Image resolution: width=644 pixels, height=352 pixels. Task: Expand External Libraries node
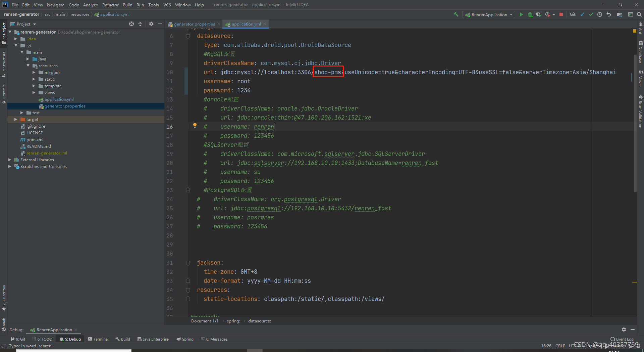click(10, 160)
